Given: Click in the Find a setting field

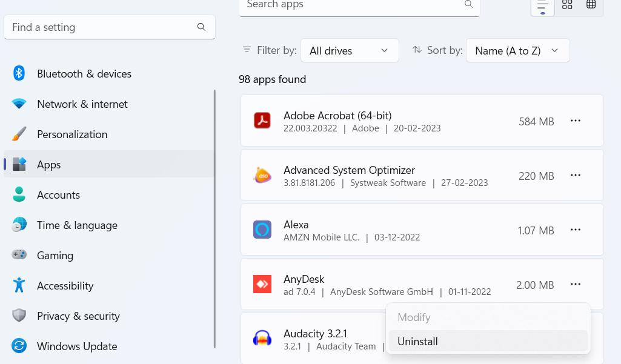Looking at the screenshot, I should coord(109,27).
